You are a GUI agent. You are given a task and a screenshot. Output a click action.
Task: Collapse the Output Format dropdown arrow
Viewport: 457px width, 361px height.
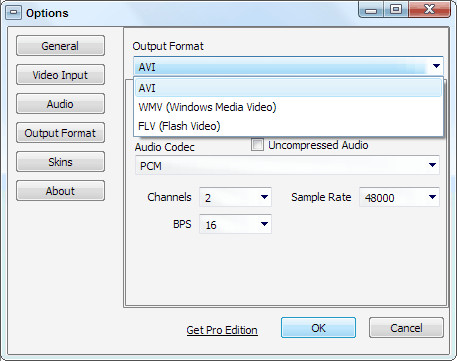pos(436,66)
